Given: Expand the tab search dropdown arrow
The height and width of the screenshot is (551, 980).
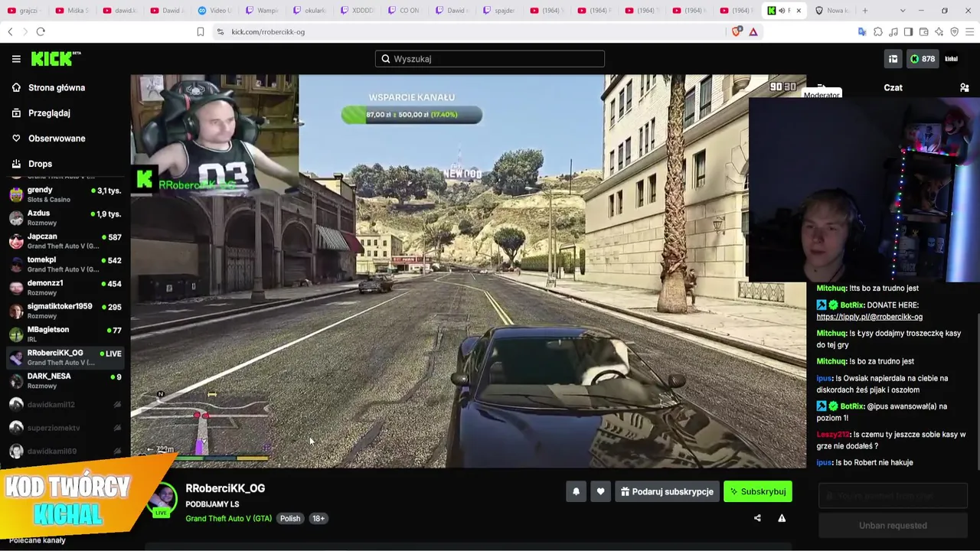Looking at the screenshot, I should click(903, 11).
